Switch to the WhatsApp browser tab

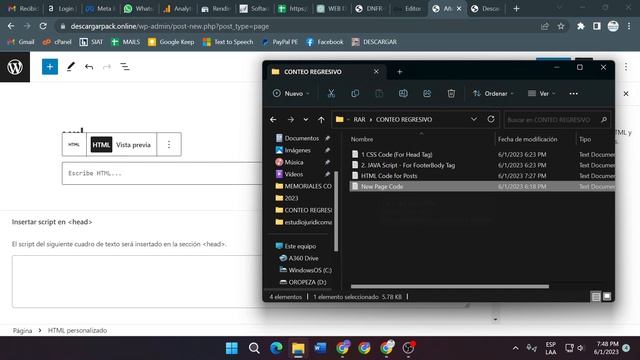click(x=138, y=8)
